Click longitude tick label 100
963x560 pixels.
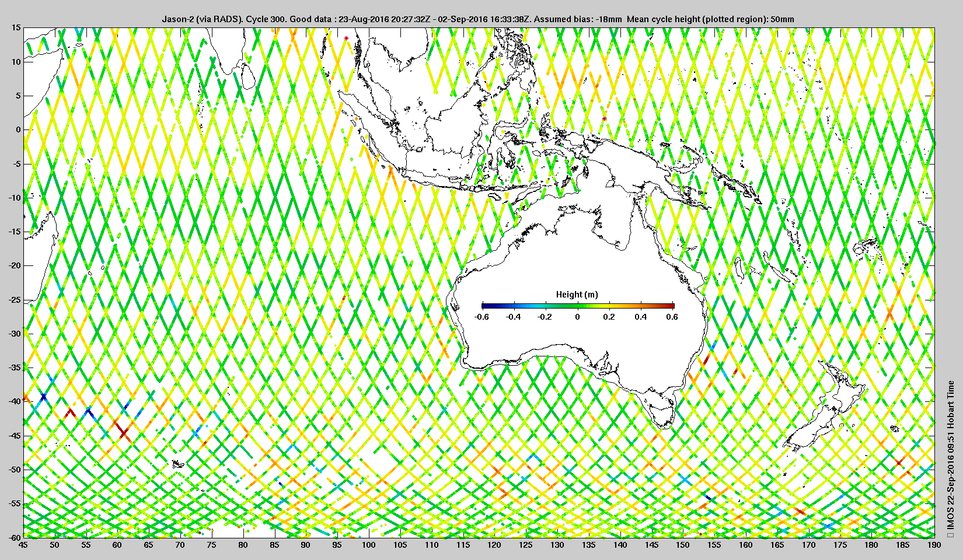click(368, 545)
